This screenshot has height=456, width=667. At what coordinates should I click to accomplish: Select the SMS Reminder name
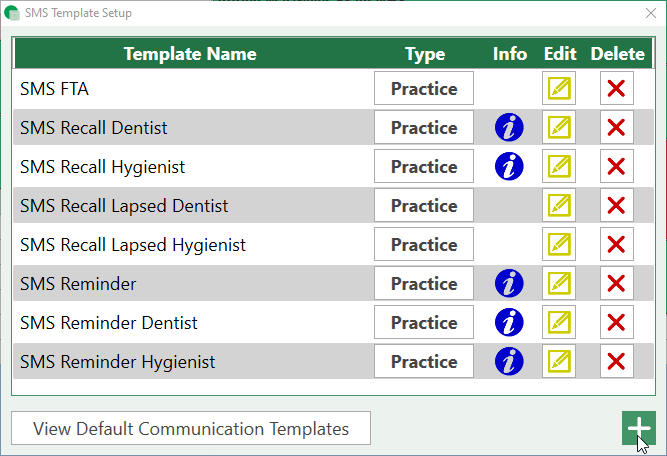[x=78, y=284]
